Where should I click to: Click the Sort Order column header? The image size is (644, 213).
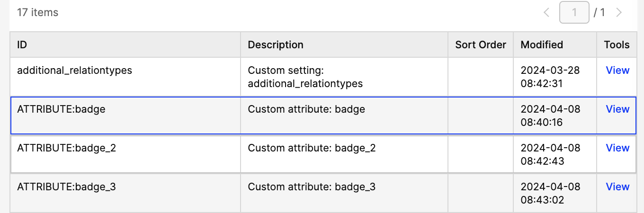click(481, 45)
